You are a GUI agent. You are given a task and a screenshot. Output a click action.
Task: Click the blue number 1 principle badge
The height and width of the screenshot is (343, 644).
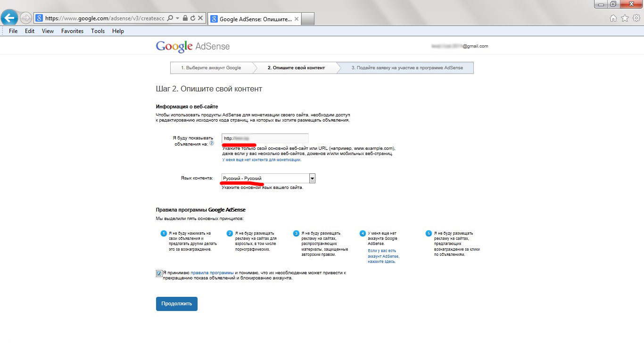[164, 233]
